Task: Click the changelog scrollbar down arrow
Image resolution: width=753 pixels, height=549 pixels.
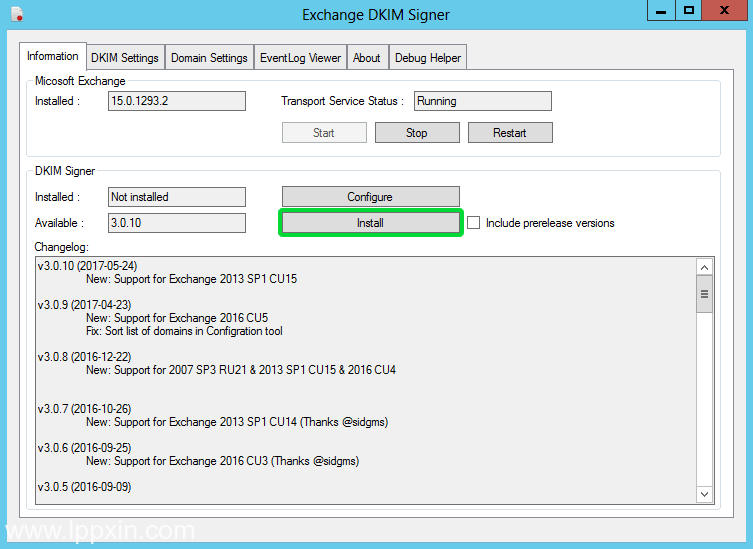Action: tap(704, 494)
